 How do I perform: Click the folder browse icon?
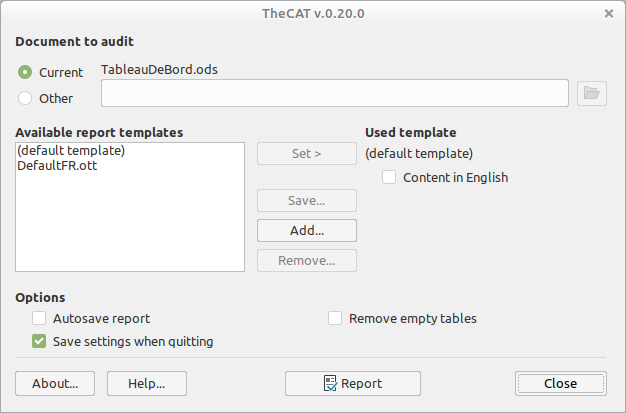point(593,93)
